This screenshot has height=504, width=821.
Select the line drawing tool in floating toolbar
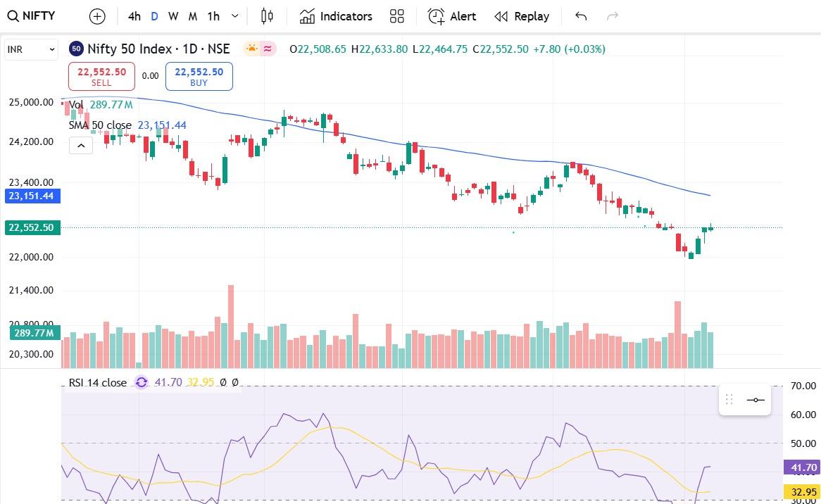coord(756,400)
